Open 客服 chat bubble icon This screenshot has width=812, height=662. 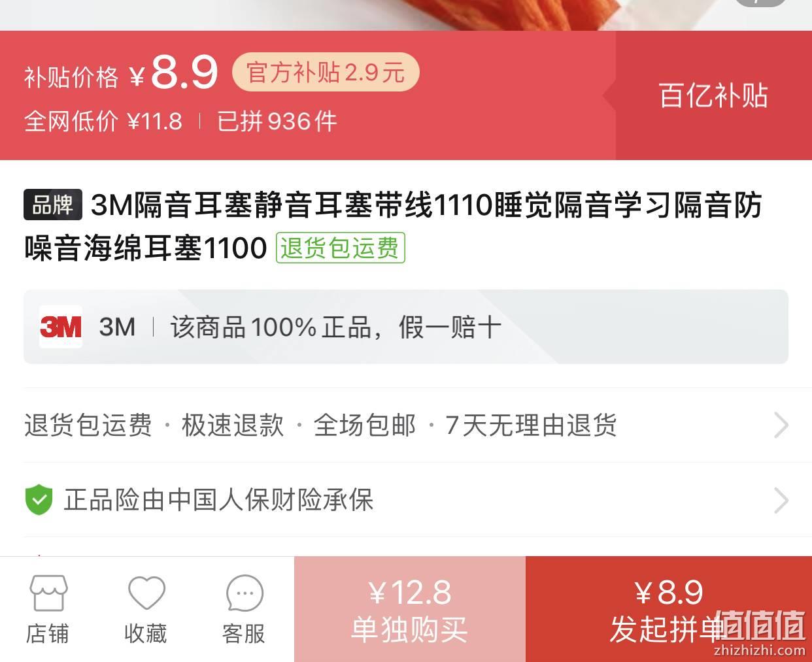(x=245, y=593)
